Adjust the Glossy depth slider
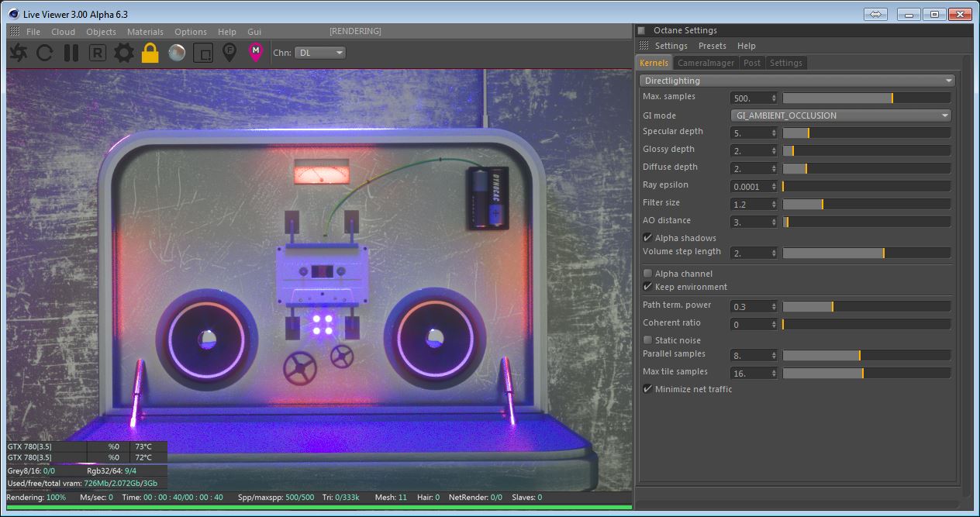This screenshot has width=980, height=517. point(867,150)
